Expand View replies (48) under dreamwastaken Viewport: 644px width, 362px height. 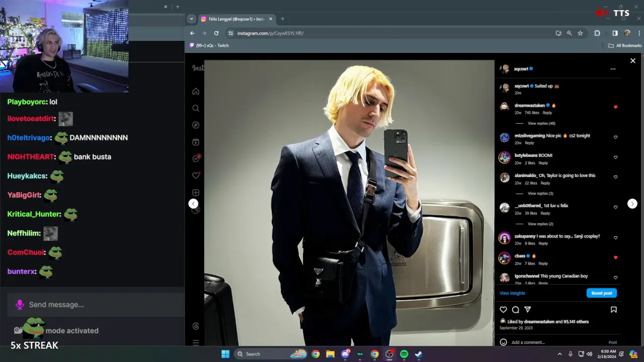coord(541,123)
